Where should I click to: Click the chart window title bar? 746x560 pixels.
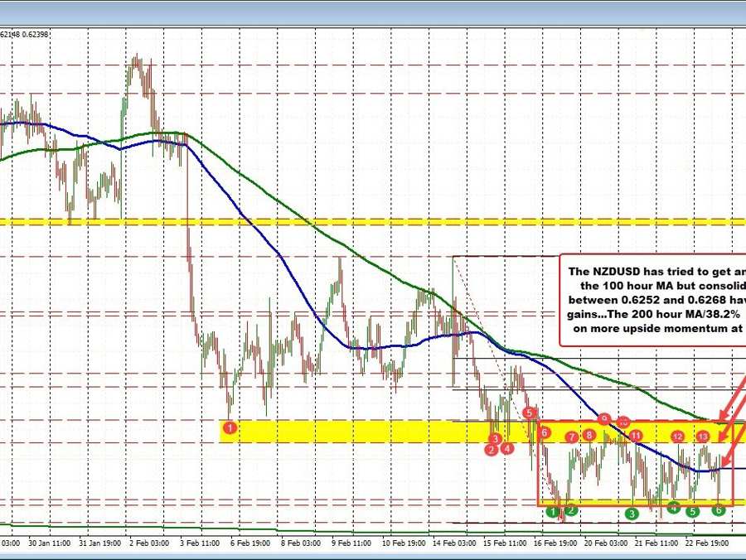point(373,10)
